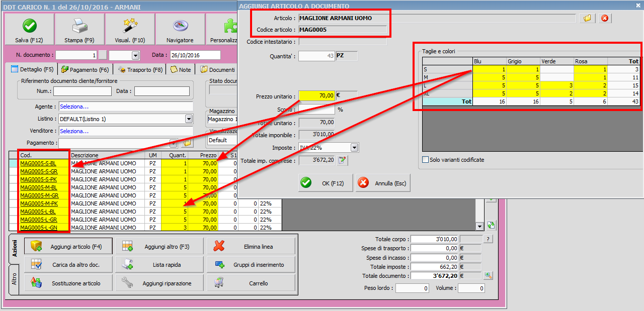Click the refresh icon beside the grid scrollbar

(x=491, y=225)
